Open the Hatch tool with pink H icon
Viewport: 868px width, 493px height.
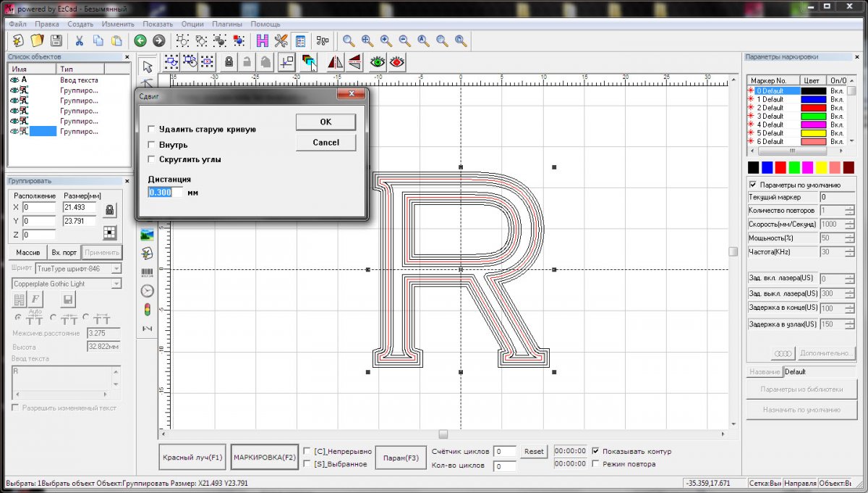262,41
